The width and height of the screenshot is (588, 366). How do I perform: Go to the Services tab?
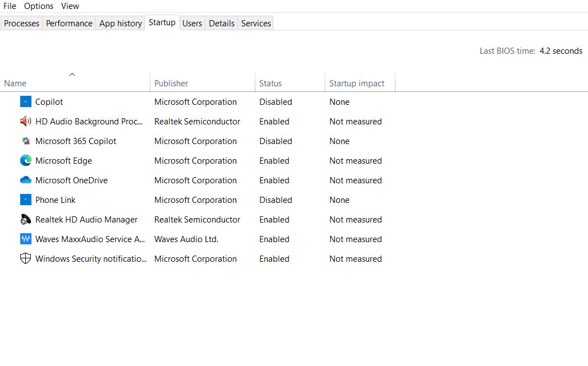click(x=256, y=23)
